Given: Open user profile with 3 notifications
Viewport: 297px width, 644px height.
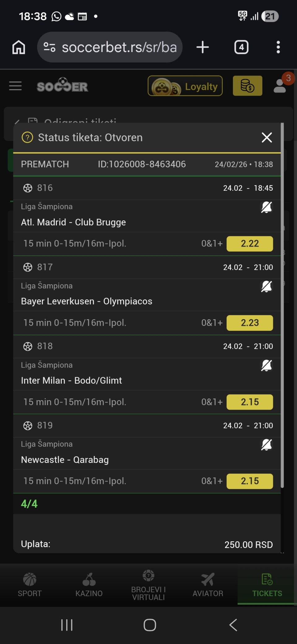Looking at the screenshot, I should 280,85.
